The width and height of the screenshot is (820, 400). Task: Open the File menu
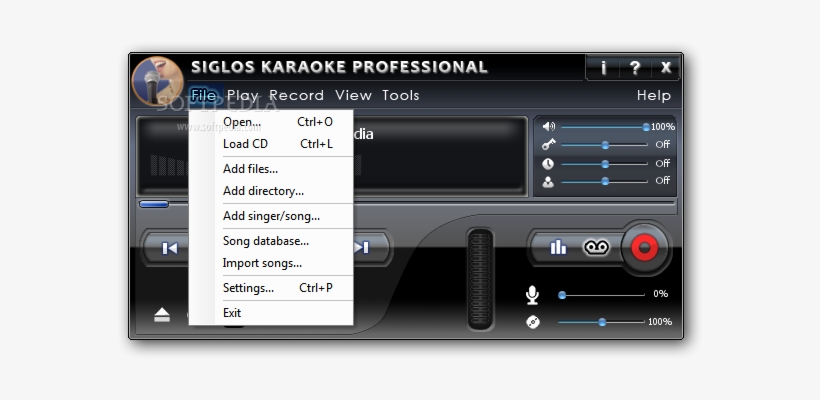[203, 95]
